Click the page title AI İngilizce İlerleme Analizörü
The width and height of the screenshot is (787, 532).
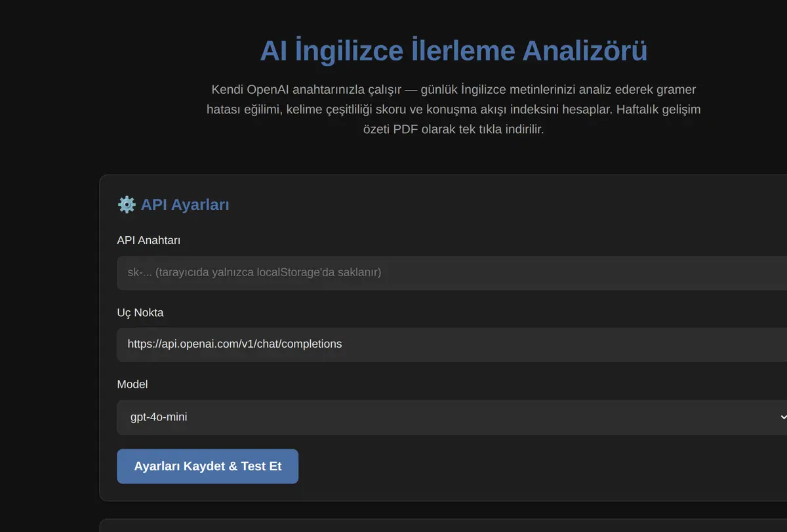453,51
